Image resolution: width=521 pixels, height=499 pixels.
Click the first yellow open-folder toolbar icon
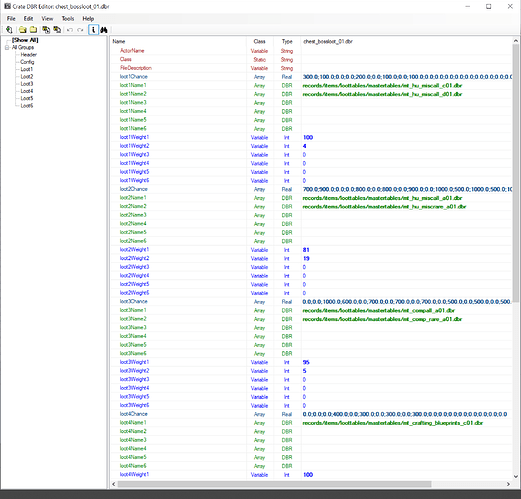point(23,30)
